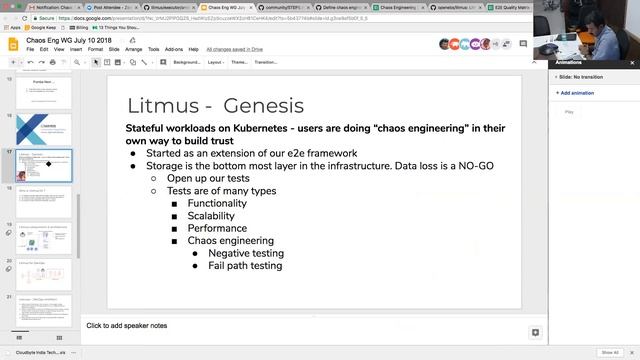Open the zoom tool

pos(77,62)
